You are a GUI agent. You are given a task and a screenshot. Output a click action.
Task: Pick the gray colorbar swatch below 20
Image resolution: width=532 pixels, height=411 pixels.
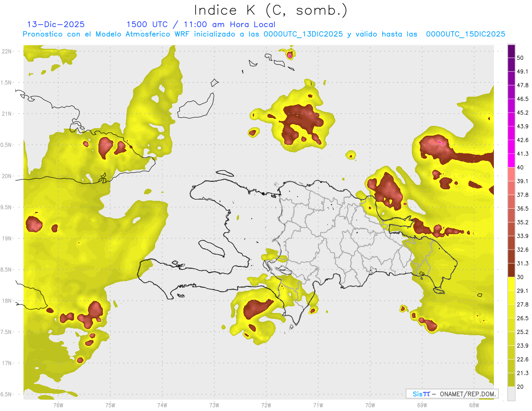tap(512, 394)
